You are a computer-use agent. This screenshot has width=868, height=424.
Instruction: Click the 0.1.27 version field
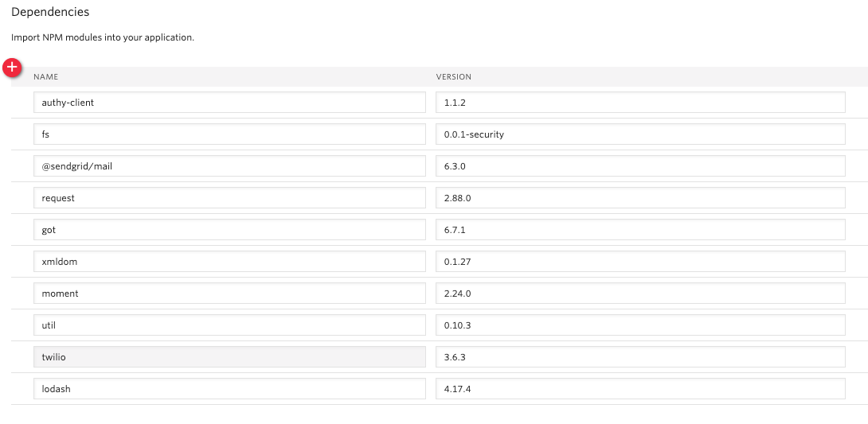[640, 262]
